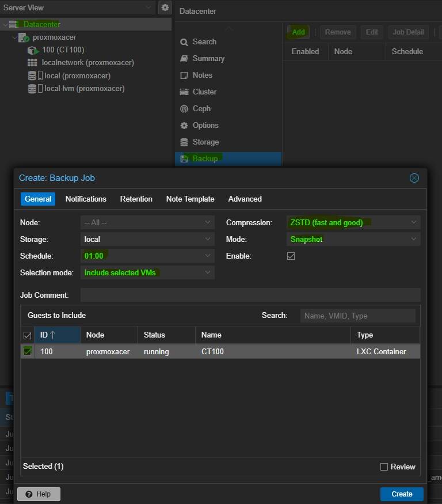Click the localnetwork grid icon
The height and width of the screenshot is (504, 442).
point(32,63)
